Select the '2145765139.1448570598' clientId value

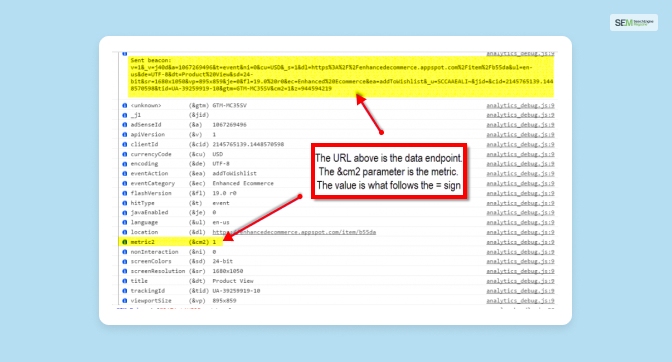tap(248, 144)
